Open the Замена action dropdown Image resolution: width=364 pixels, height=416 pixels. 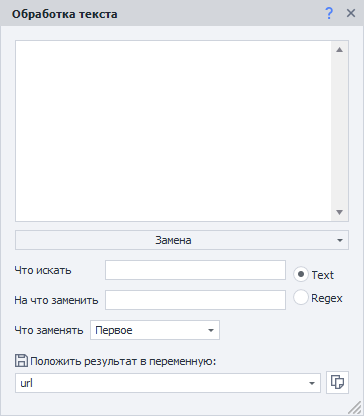pyautogui.click(x=182, y=240)
